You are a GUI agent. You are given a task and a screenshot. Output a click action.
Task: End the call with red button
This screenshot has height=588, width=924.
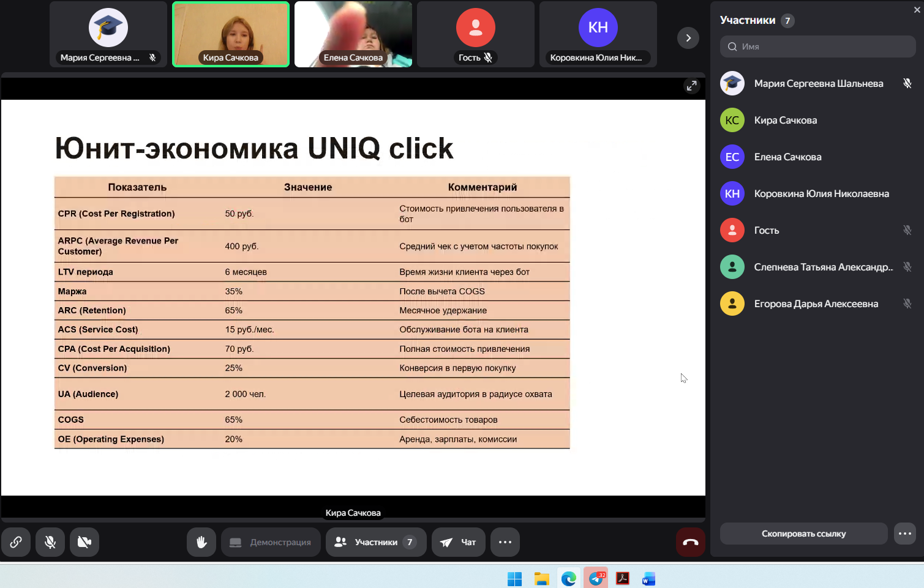coord(690,542)
